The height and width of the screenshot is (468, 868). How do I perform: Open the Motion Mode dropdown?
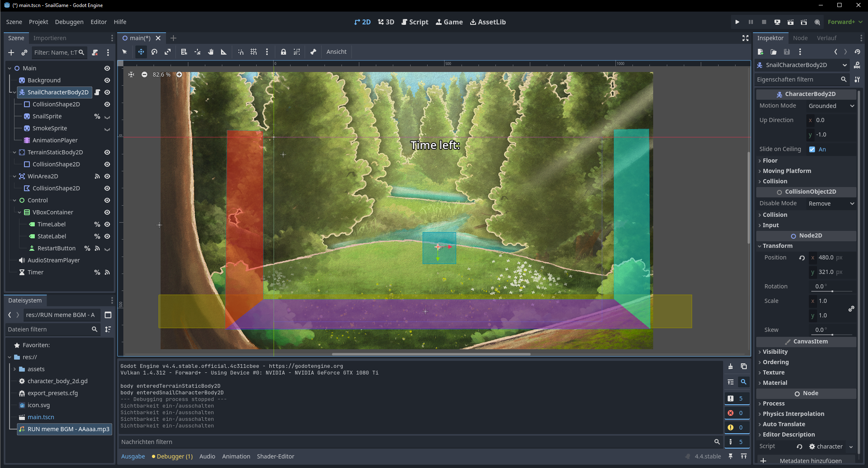[831, 106]
